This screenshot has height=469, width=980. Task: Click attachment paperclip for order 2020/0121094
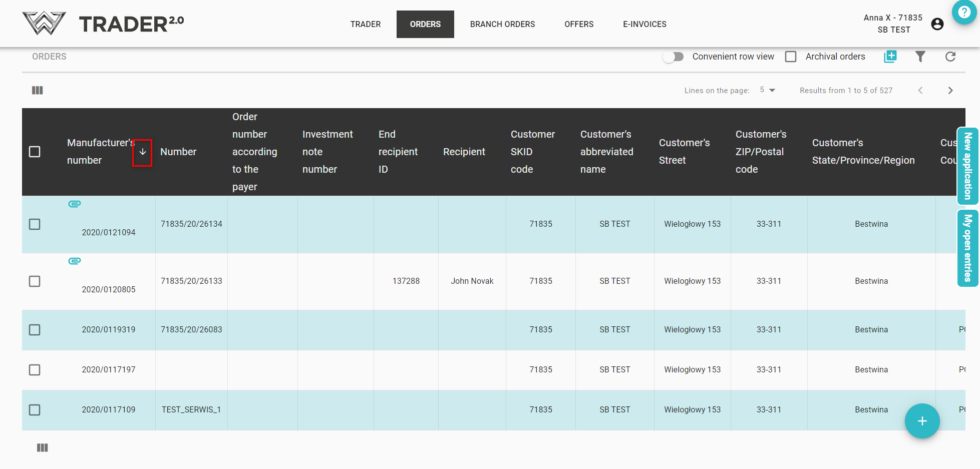75,204
